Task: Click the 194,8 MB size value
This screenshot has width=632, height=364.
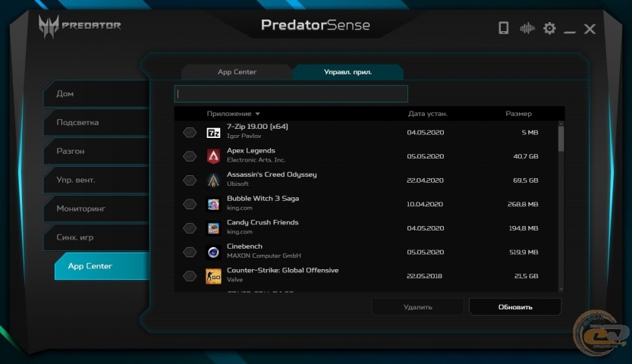Action: [524, 228]
